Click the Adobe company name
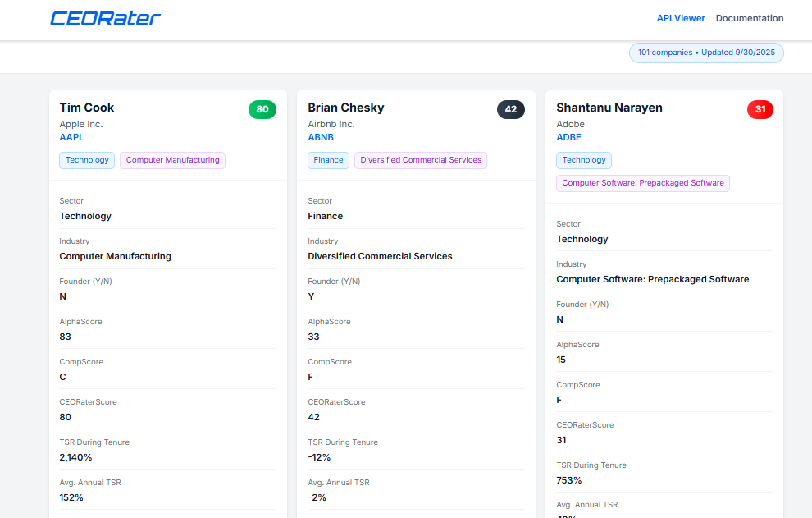812x518 pixels. (570, 125)
